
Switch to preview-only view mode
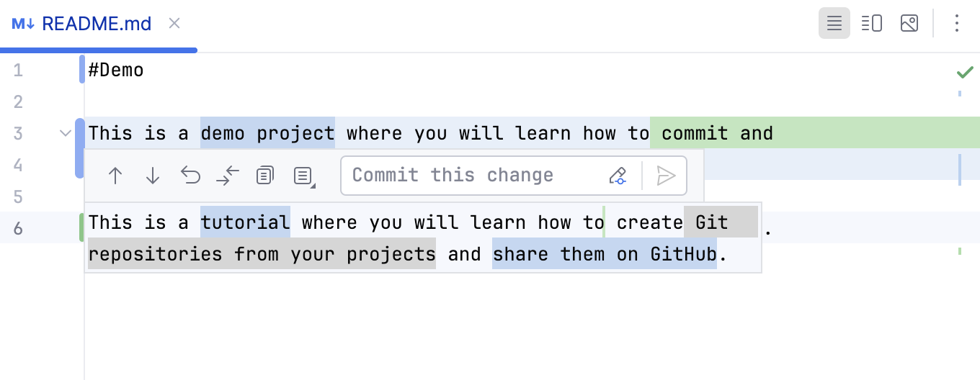click(909, 24)
